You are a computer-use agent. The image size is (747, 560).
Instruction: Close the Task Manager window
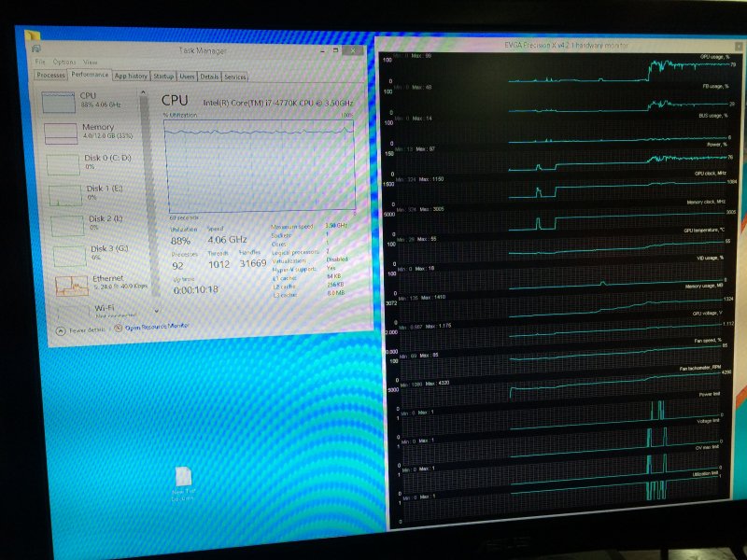pyautogui.click(x=353, y=50)
